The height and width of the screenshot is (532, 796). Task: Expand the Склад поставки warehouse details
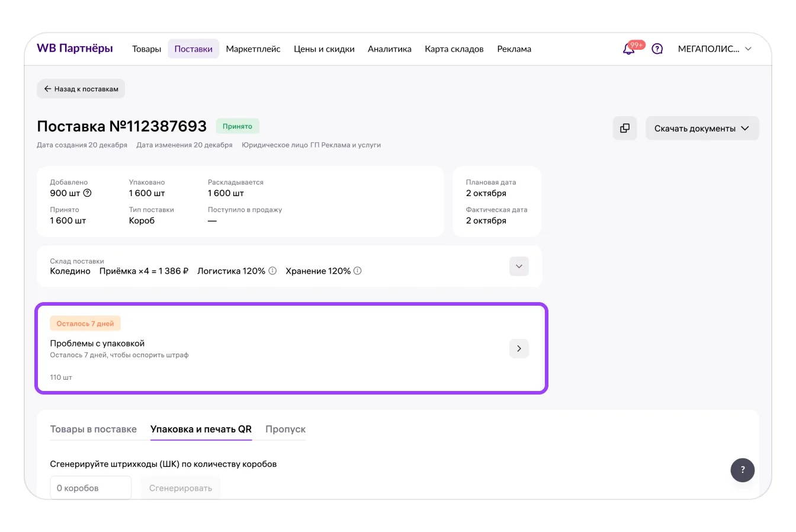point(519,267)
